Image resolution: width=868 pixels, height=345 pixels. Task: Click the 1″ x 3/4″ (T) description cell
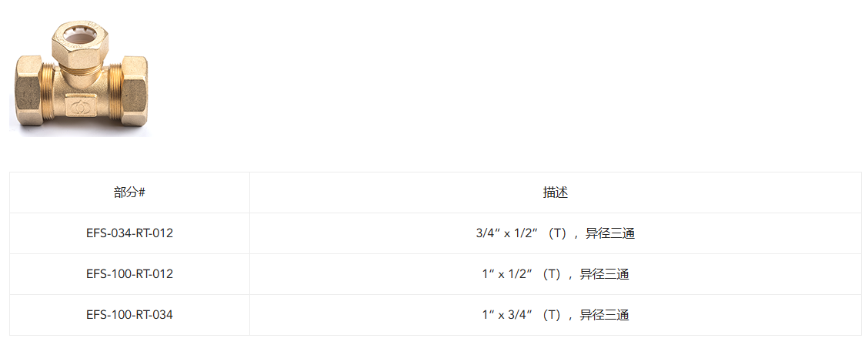pyautogui.click(x=556, y=315)
